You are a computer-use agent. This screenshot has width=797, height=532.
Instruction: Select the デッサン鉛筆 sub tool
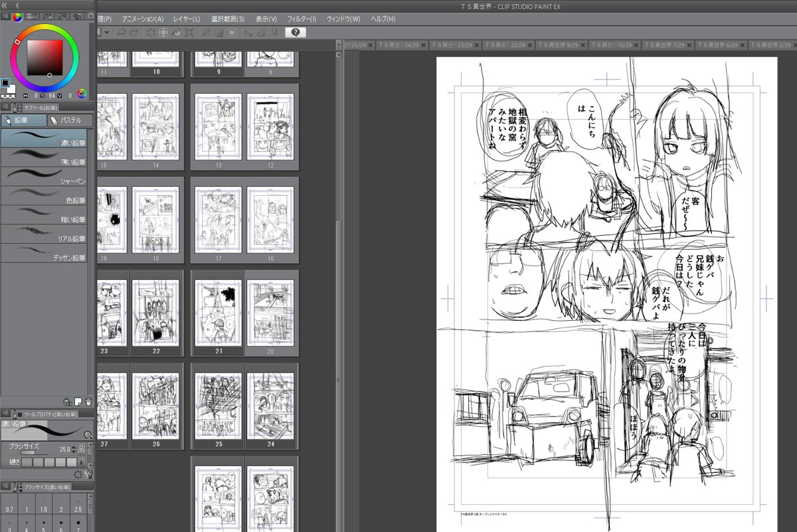tap(44, 253)
